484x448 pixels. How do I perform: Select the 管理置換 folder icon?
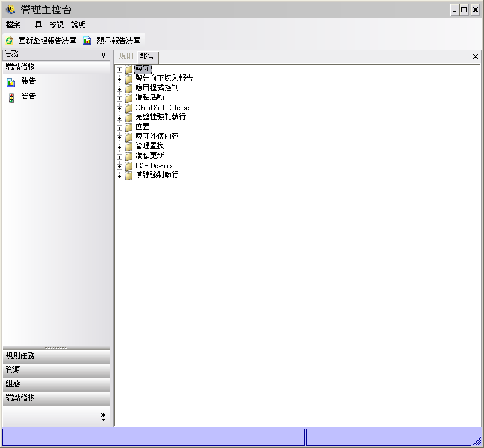(x=129, y=147)
